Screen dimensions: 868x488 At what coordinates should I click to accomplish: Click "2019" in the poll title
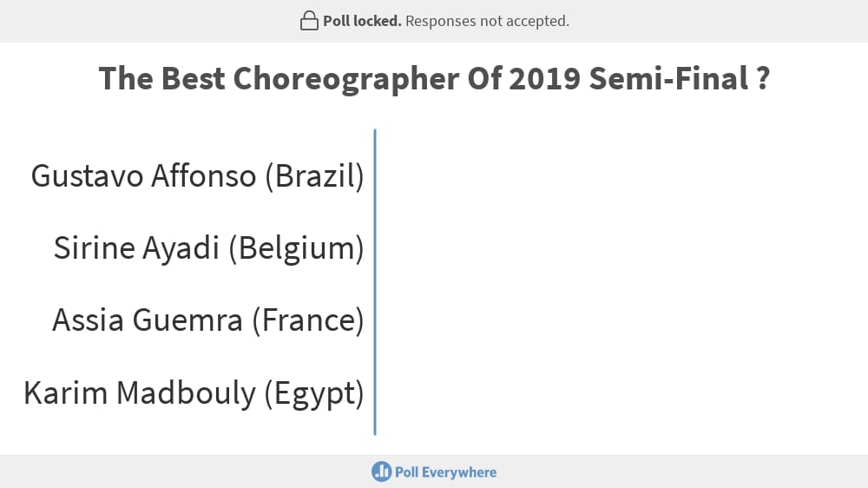[x=545, y=79]
